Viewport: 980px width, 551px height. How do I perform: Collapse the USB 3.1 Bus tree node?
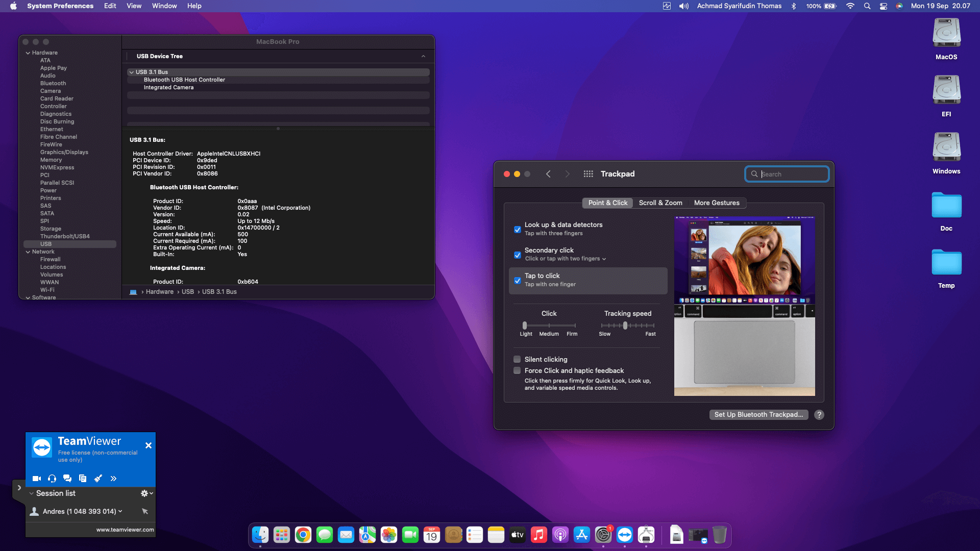point(132,72)
